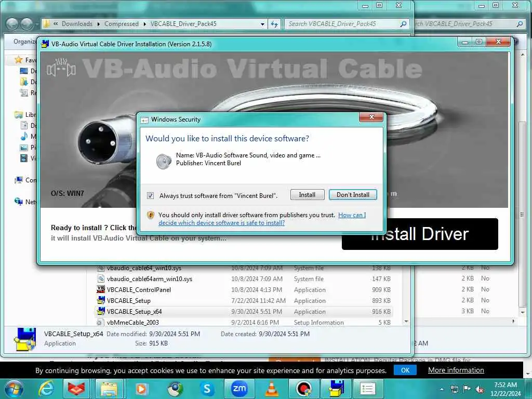Select VBCABLE_ControlPanel application row

click(244, 290)
